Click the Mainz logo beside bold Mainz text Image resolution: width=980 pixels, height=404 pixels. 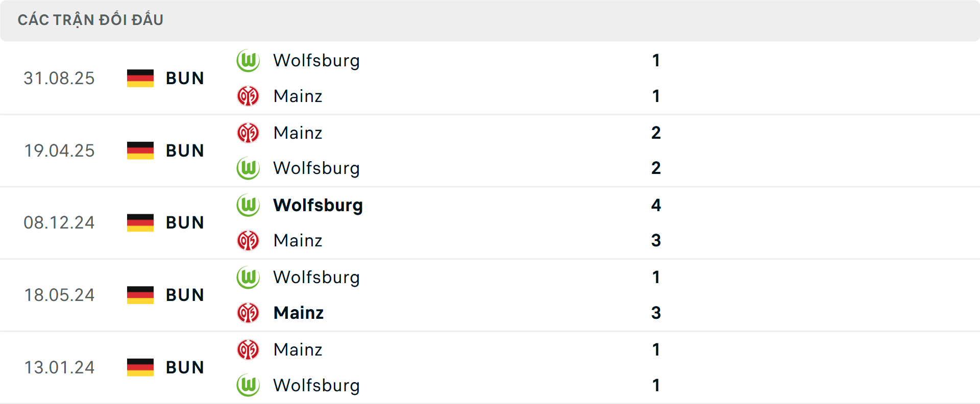(249, 313)
